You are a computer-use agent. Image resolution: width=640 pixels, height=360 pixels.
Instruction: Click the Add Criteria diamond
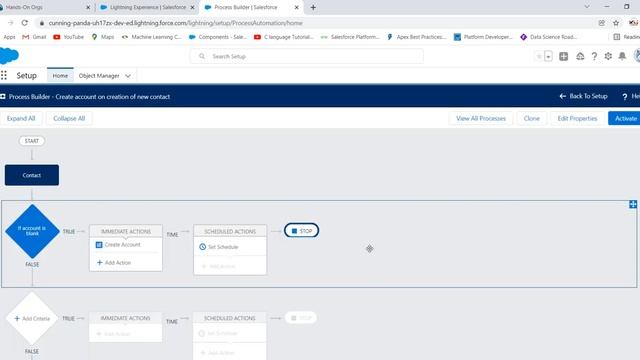coord(32,318)
